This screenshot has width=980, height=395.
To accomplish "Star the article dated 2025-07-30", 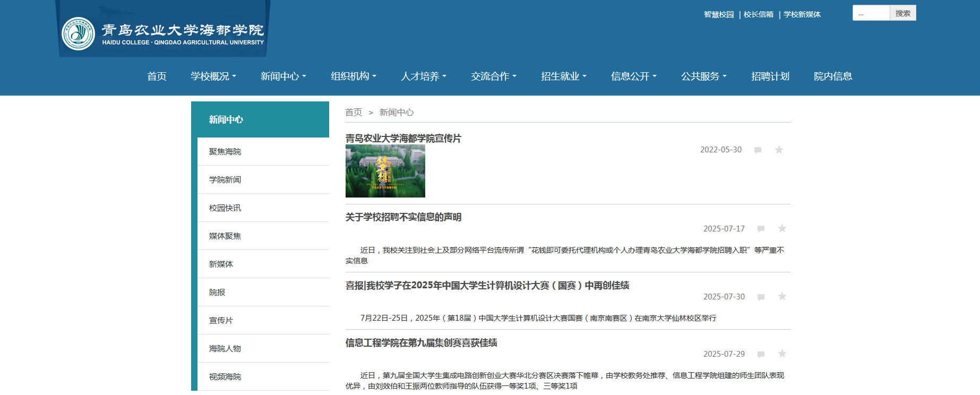I will click(782, 296).
